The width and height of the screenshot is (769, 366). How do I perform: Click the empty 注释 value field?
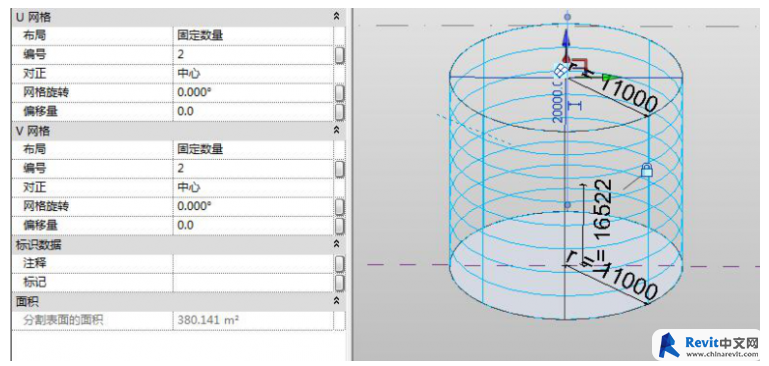(253, 263)
